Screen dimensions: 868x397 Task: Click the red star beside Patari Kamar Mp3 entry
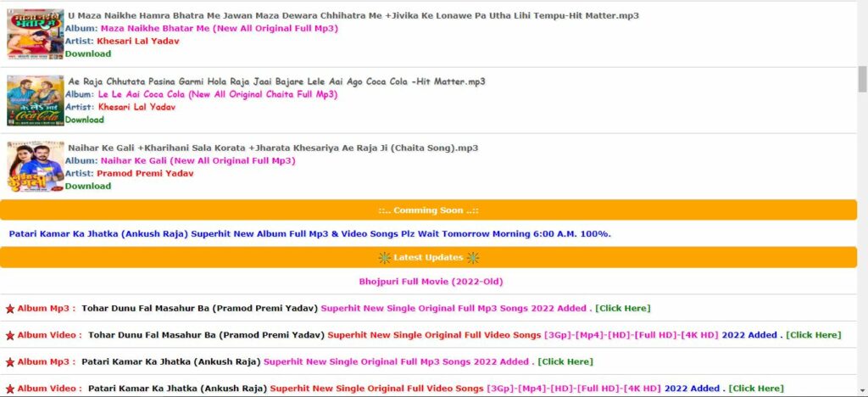[x=10, y=362]
